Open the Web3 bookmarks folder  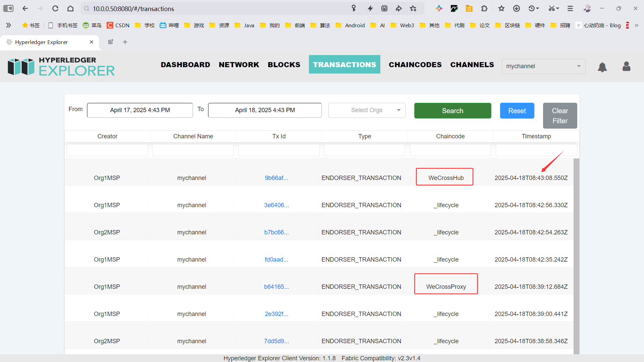tap(402, 25)
